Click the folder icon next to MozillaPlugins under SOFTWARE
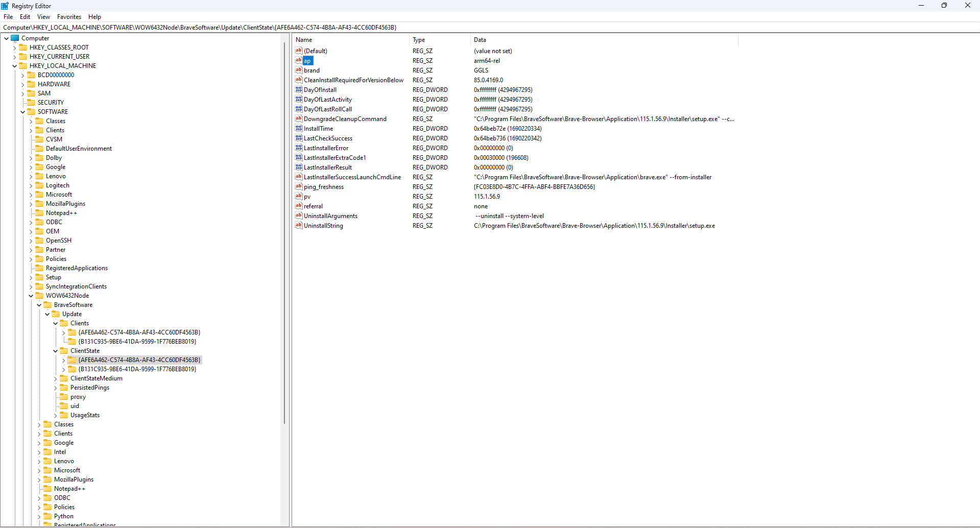Screen dimensions: 980x528 pyautogui.click(x=39, y=204)
